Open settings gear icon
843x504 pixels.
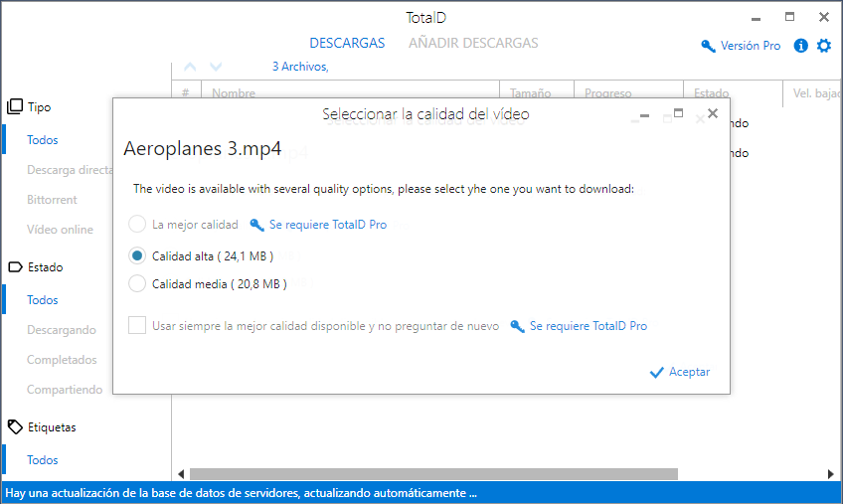pos(824,46)
